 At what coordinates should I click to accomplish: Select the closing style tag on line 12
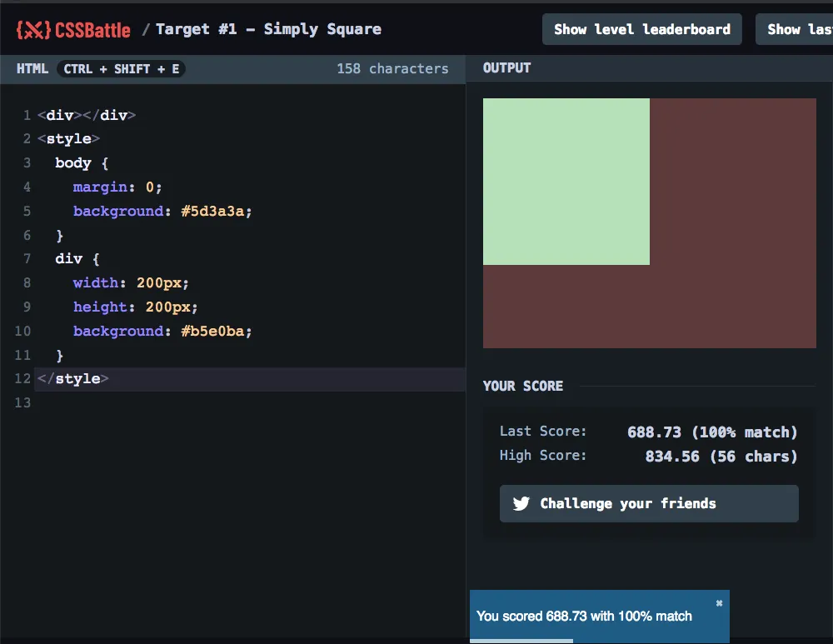coord(73,378)
